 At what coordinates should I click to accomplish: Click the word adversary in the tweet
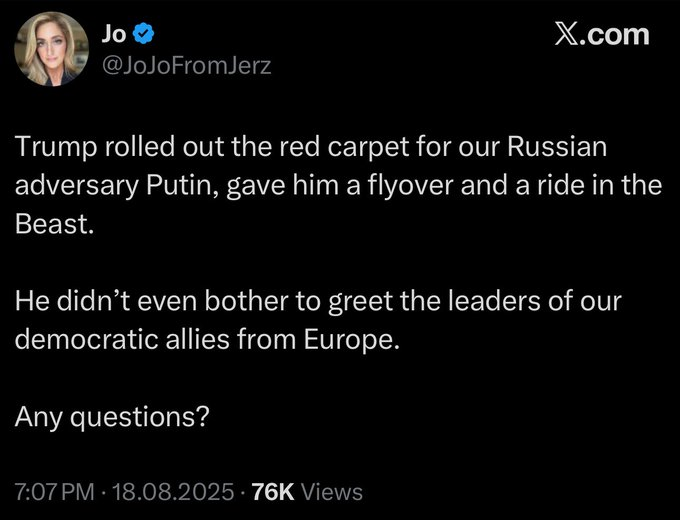[77, 187]
